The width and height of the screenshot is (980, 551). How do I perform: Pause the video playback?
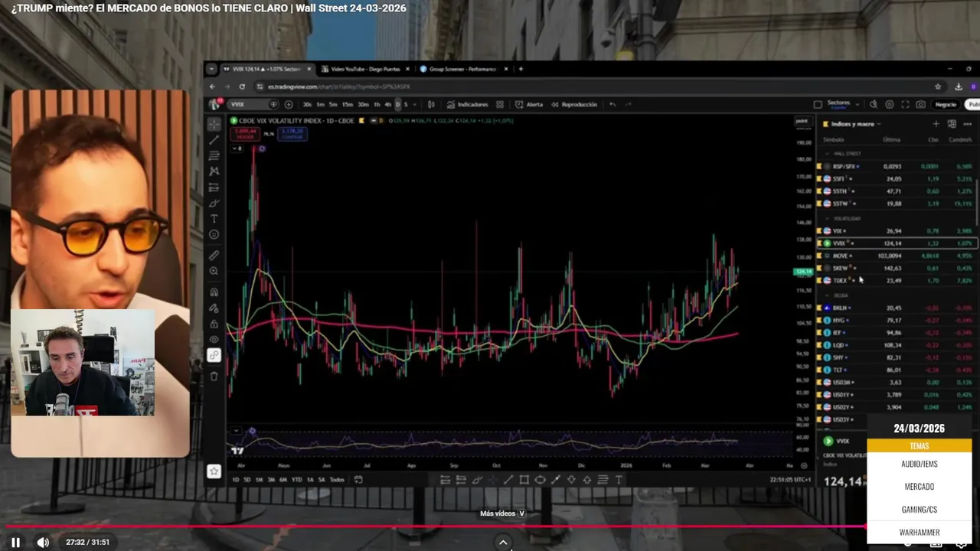(x=15, y=542)
